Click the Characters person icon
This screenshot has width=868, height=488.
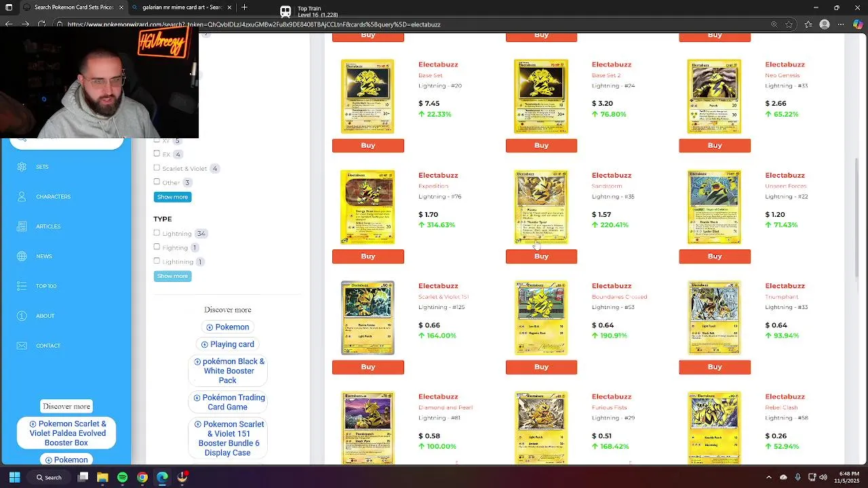click(22, 197)
